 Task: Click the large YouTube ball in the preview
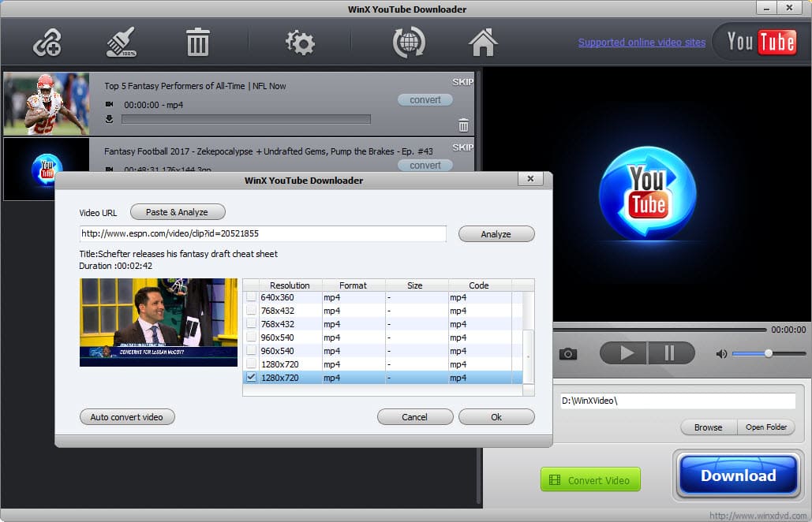[647, 194]
